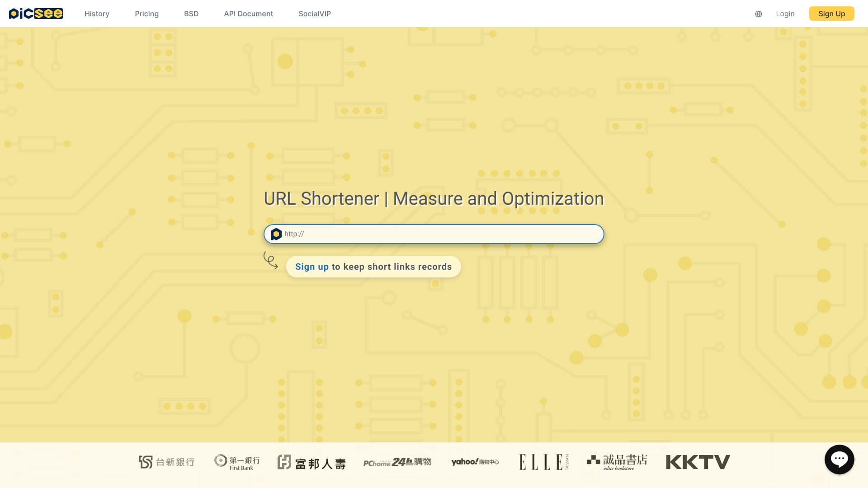
Task: Click the PicSee hexagon icon inside URL field
Action: point(276,234)
